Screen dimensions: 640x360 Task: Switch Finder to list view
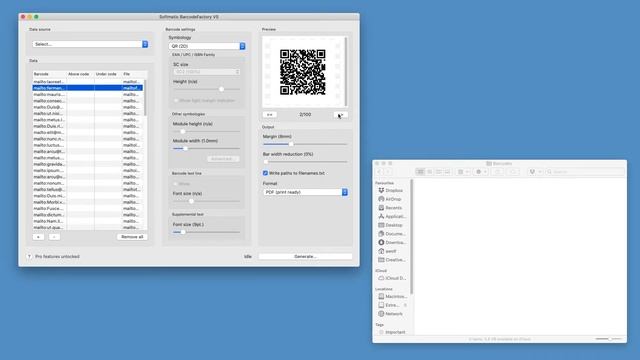(x=429, y=172)
